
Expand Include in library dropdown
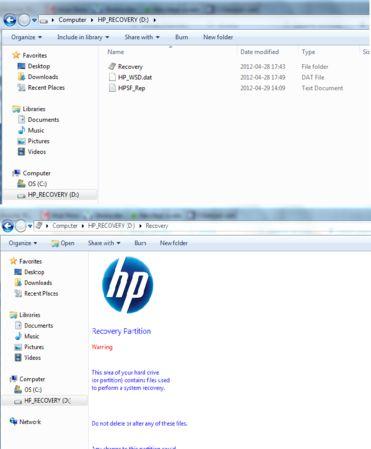click(83, 37)
